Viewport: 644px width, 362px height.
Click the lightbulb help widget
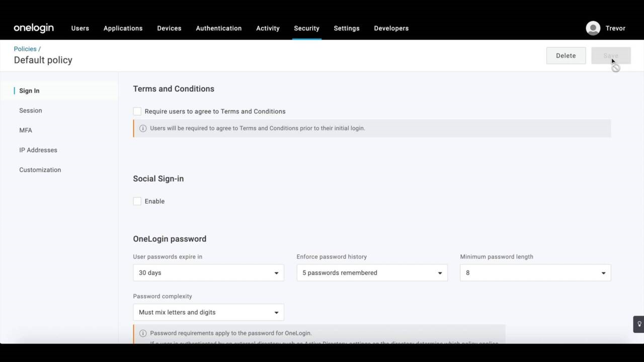tap(639, 324)
